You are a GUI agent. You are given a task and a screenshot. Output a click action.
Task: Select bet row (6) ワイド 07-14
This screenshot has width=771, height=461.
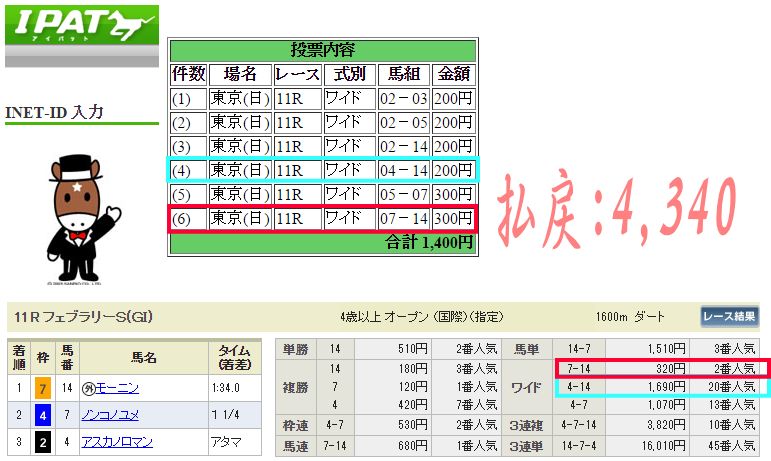tap(322, 218)
